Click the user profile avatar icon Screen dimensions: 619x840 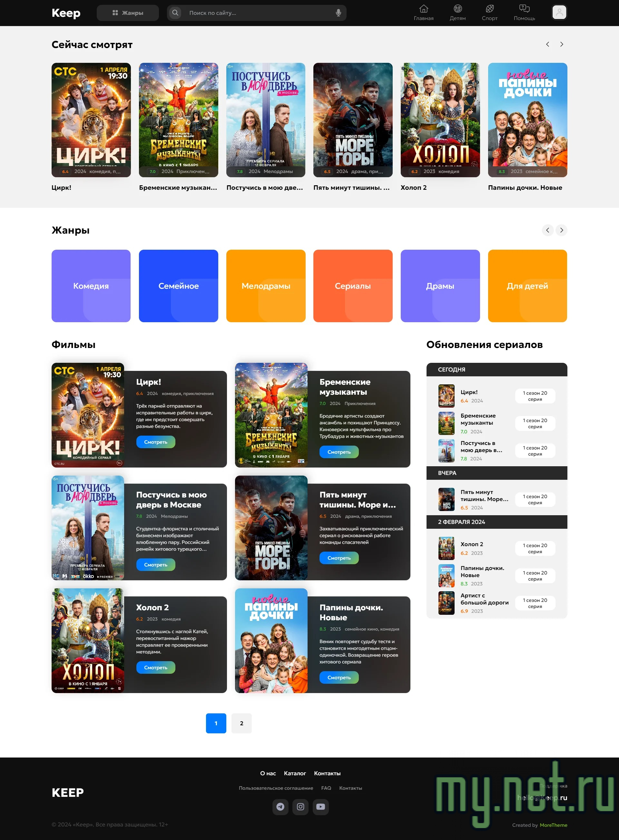pos(559,12)
